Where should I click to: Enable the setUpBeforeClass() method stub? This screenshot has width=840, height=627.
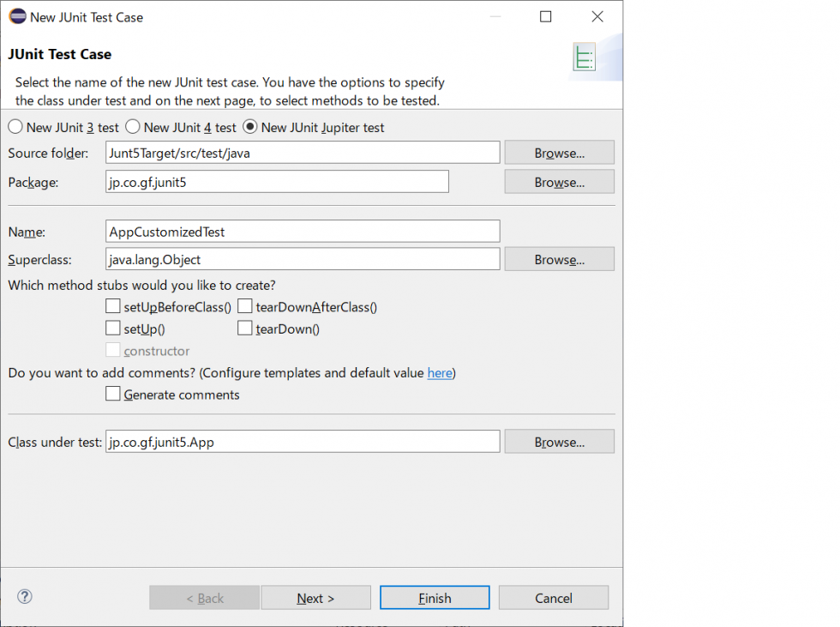coord(112,306)
